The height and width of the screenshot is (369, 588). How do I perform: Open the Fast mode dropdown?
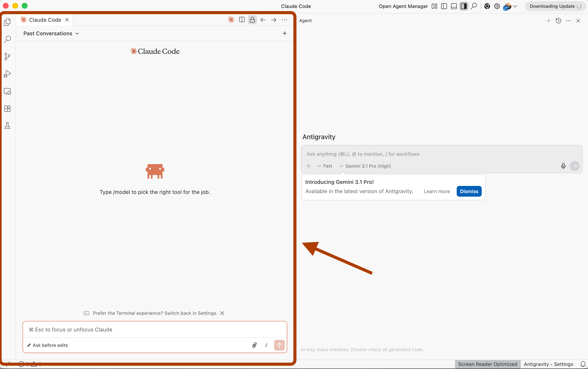325,166
